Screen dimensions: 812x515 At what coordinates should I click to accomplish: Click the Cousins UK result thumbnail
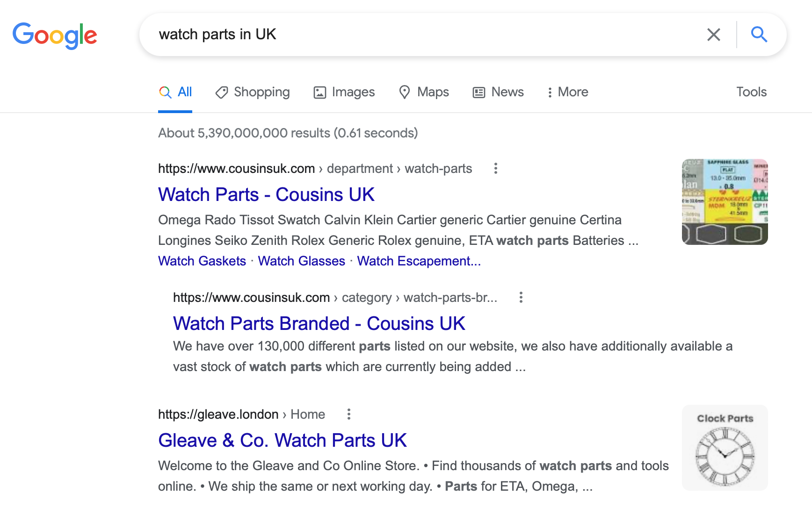725,202
